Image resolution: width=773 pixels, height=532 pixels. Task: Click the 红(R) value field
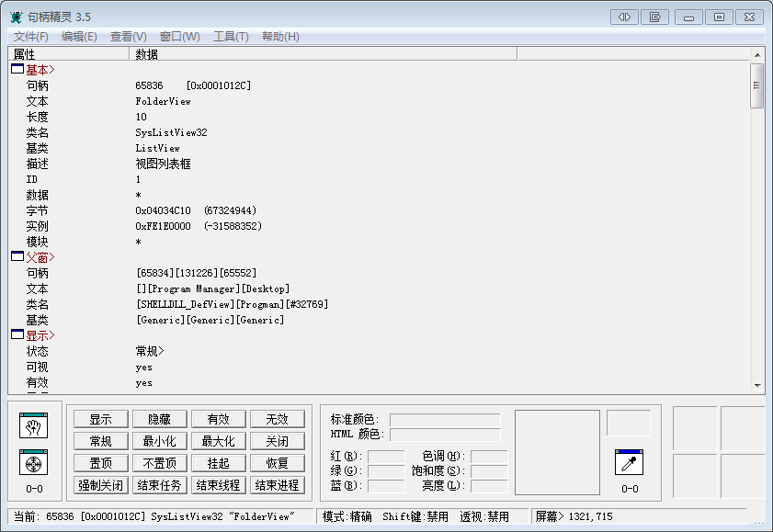[x=386, y=456]
